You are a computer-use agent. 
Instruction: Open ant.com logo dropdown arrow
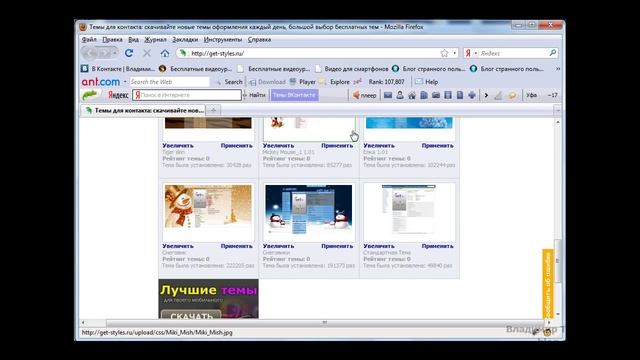tap(124, 82)
